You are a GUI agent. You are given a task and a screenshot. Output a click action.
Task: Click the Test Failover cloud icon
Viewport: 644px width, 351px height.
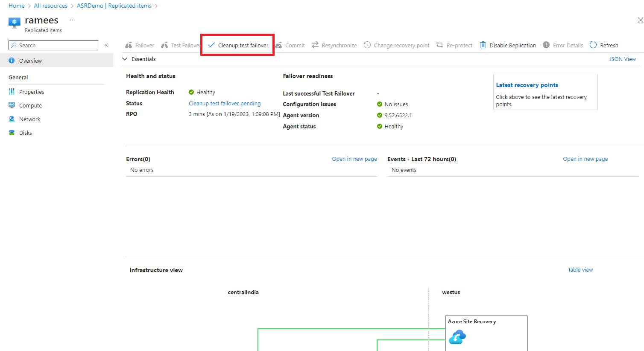164,45
